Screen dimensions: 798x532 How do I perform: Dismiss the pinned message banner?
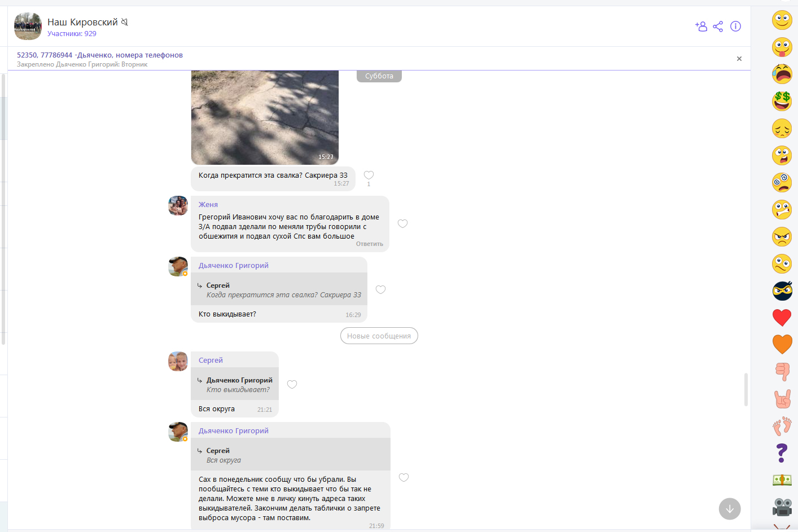click(x=739, y=59)
